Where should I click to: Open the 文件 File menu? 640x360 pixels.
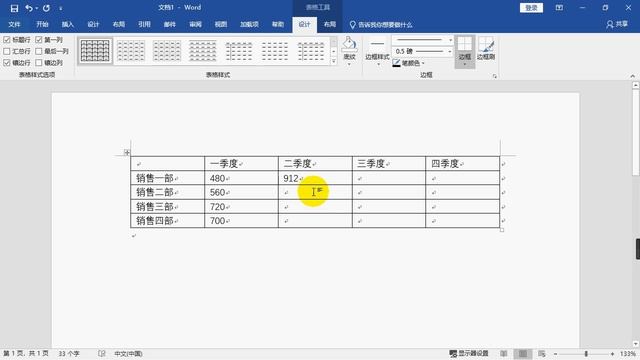click(x=14, y=24)
